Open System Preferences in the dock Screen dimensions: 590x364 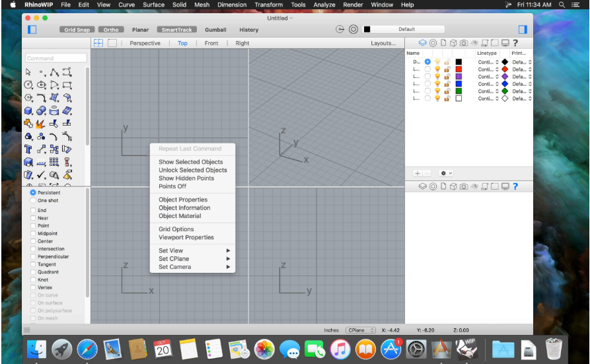pos(416,349)
